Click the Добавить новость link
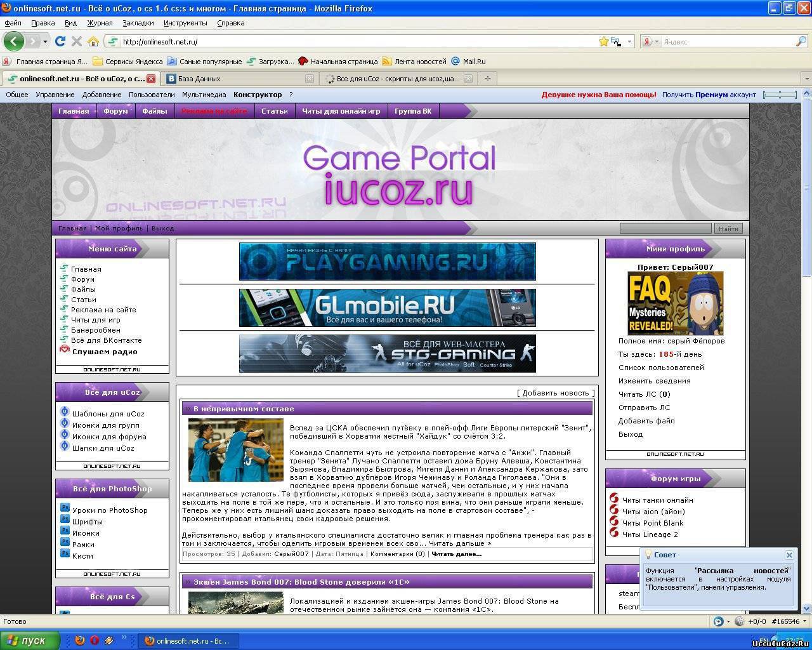The width and height of the screenshot is (812, 650). [556, 393]
